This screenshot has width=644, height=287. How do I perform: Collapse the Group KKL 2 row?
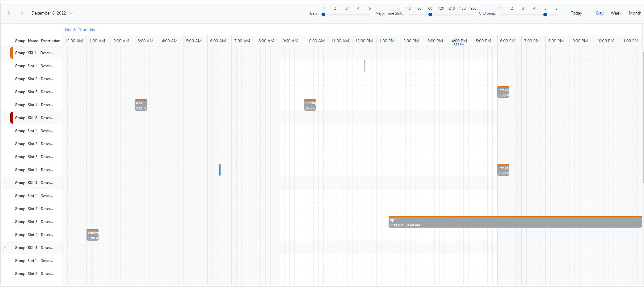point(5,118)
